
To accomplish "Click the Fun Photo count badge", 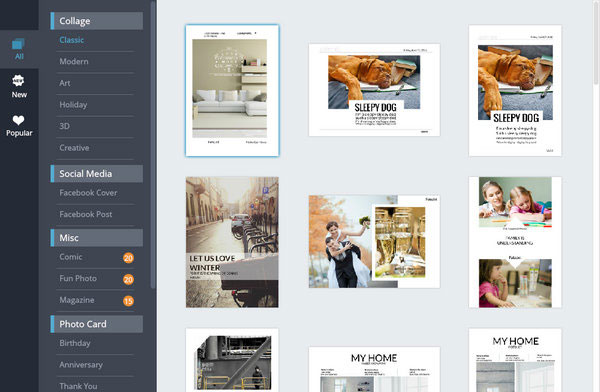I will click(x=128, y=279).
